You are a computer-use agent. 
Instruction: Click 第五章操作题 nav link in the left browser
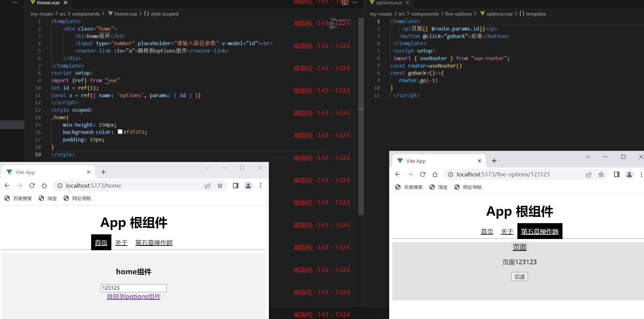(154, 243)
